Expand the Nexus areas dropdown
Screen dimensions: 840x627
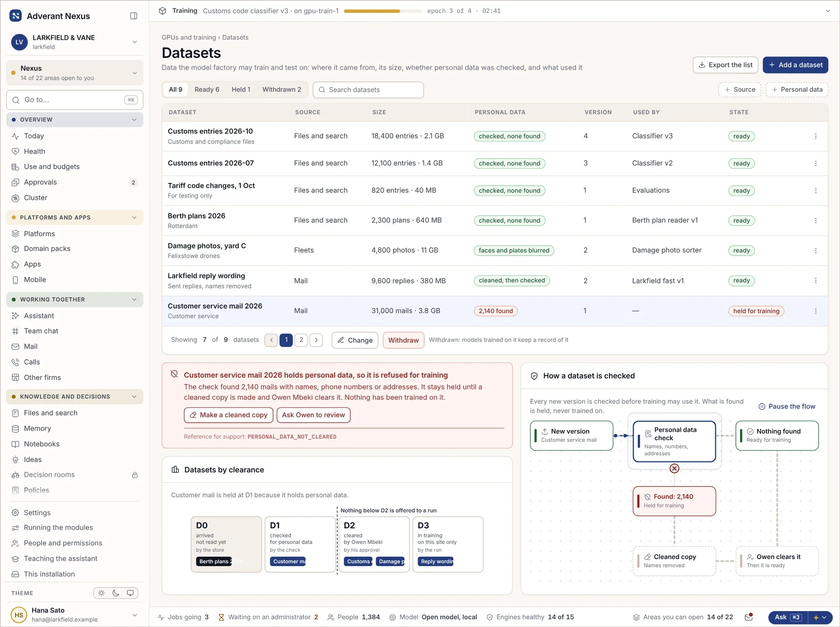tap(75, 73)
